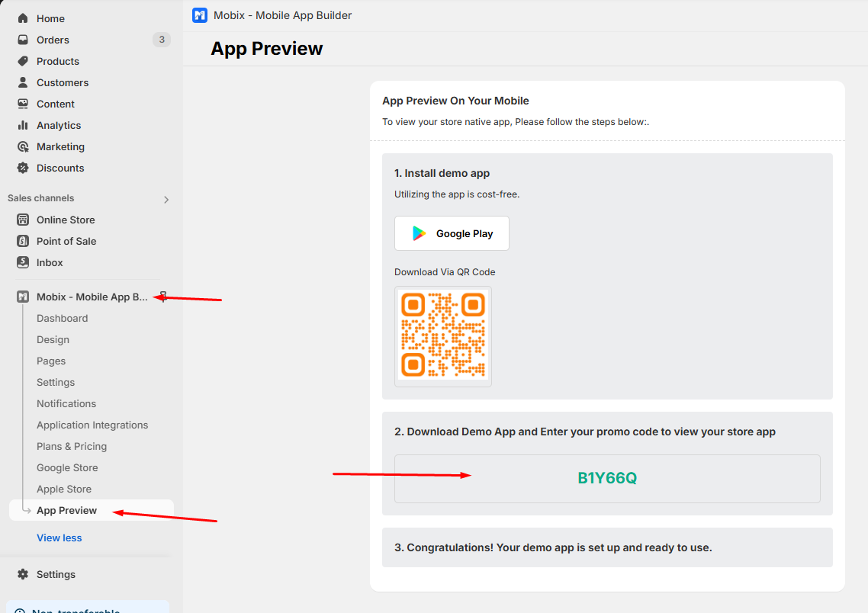The image size is (868, 613).
Task: Click the 'App Preview On Your Mobile' title
Action: click(x=455, y=101)
